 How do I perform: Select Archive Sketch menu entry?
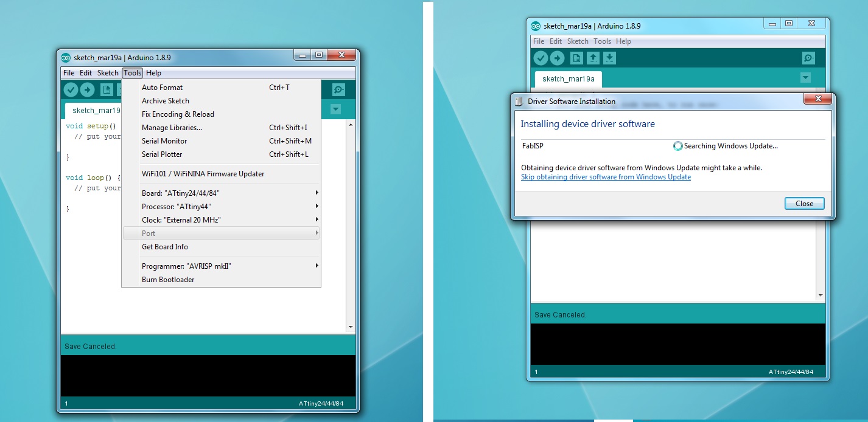tap(222, 101)
